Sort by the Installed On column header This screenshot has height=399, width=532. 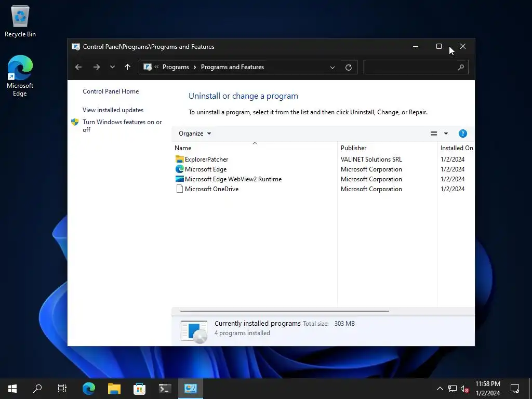tap(456, 148)
